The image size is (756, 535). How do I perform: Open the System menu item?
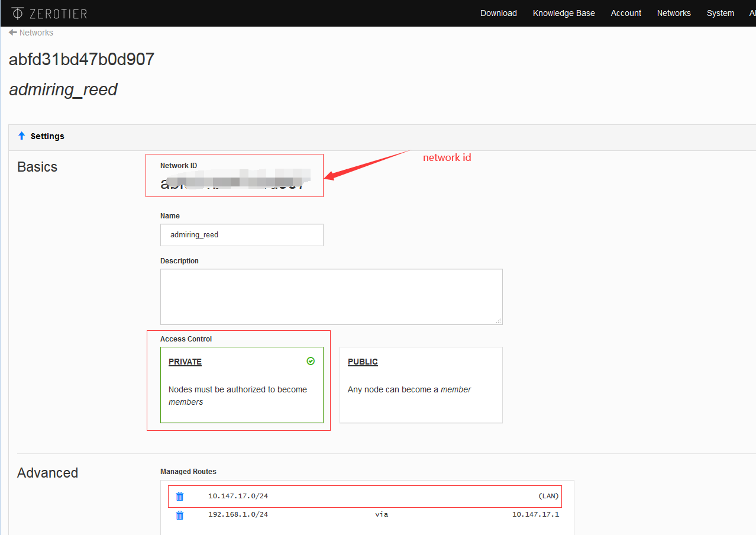[x=720, y=13]
